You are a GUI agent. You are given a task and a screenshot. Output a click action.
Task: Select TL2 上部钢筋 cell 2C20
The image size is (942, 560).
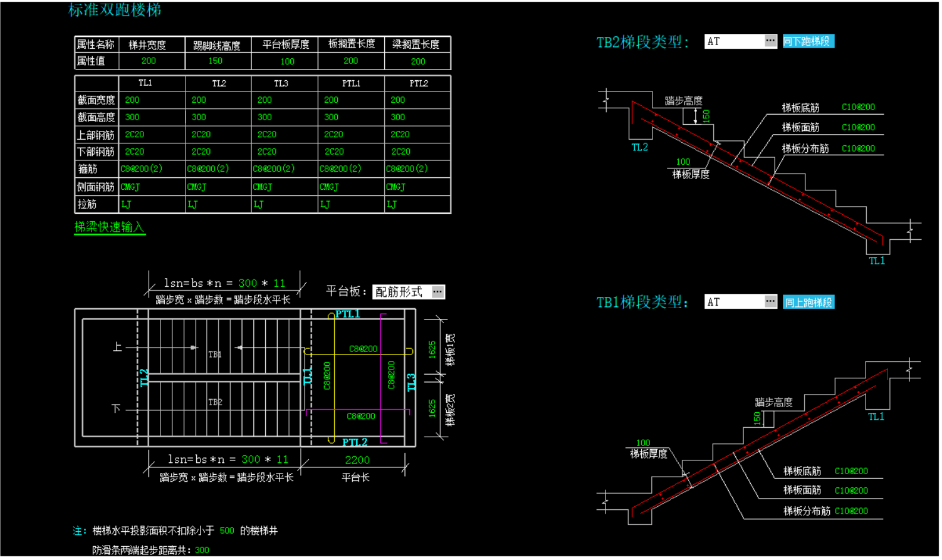coord(201,135)
